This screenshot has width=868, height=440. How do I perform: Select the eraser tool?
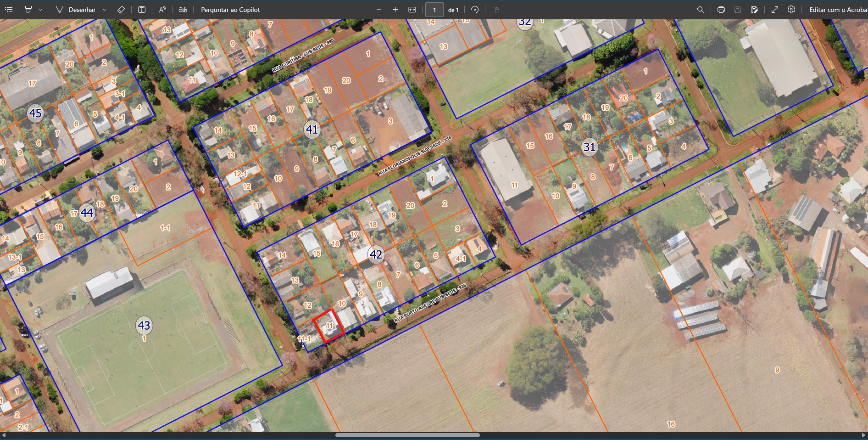coord(121,10)
